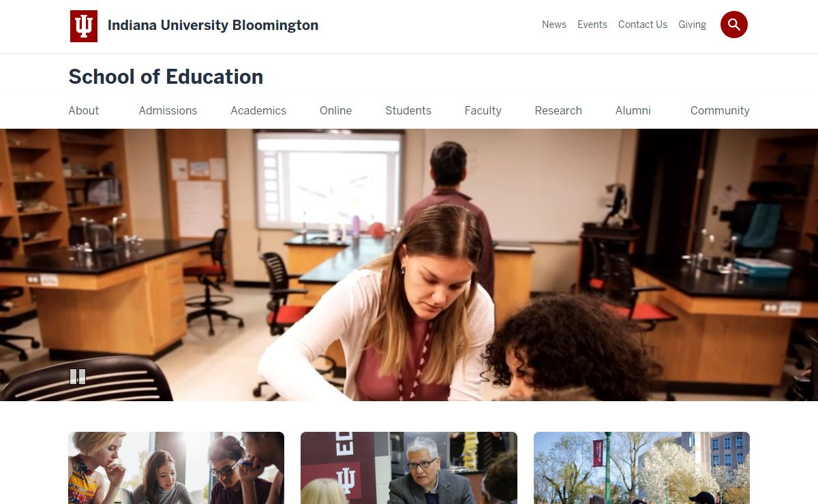Click the IU trident logo
This screenshot has height=504, width=818.
click(x=84, y=26)
